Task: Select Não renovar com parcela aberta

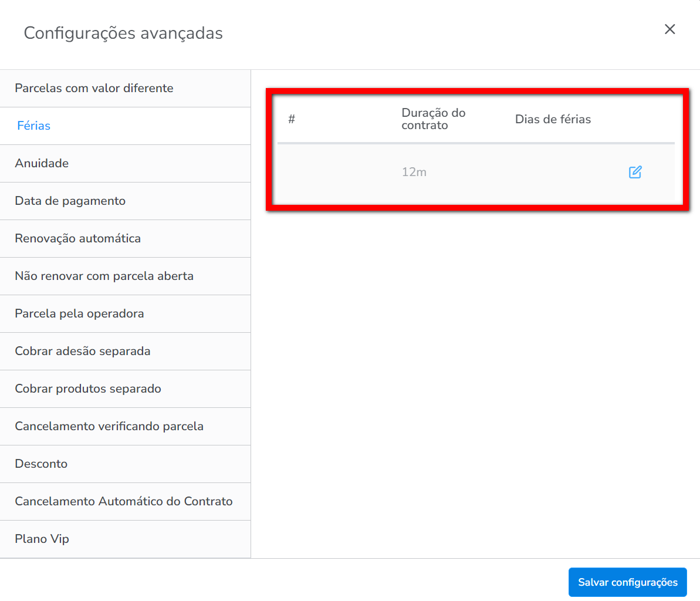Action: click(x=104, y=276)
